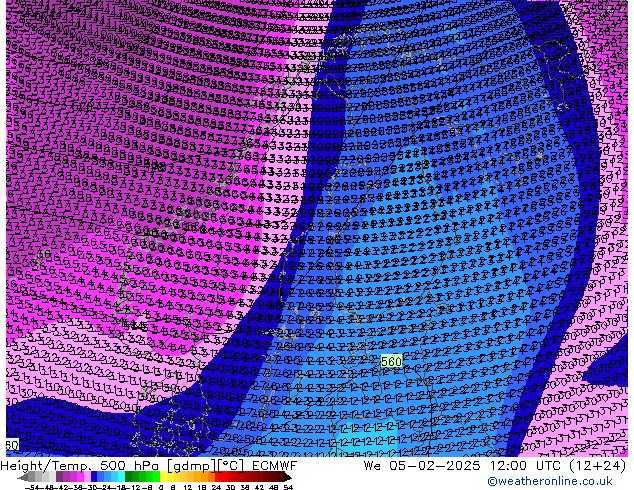634x490 pixels.
Task: Pick the cyan swatch in the temperature legend
Action: click(121, 478)
